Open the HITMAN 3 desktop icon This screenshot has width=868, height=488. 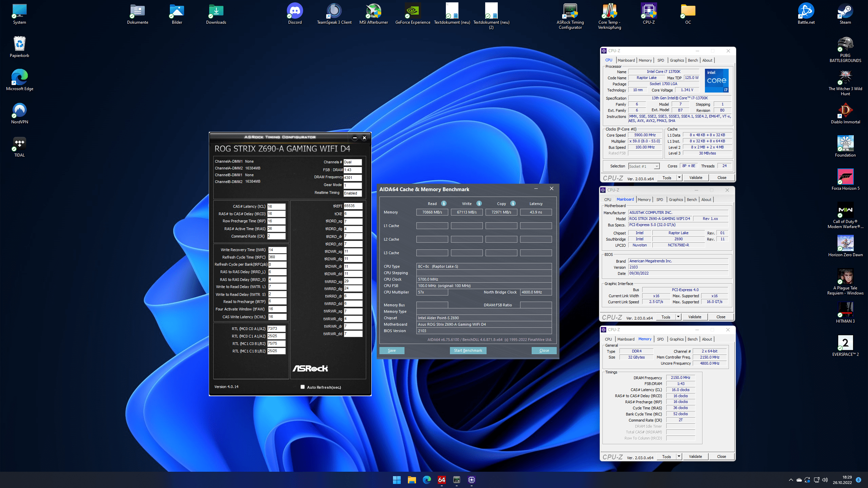pyautogui.click(x=845, y=313)
